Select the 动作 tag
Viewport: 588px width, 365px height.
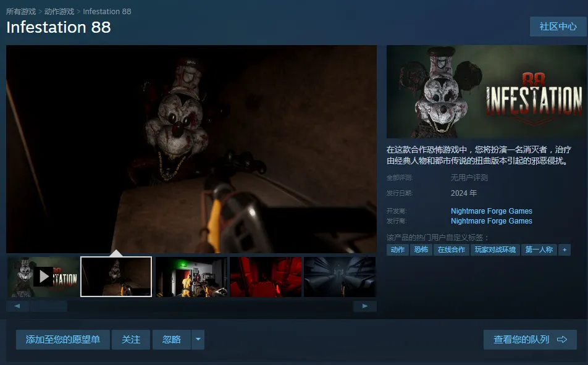[398, 250]
